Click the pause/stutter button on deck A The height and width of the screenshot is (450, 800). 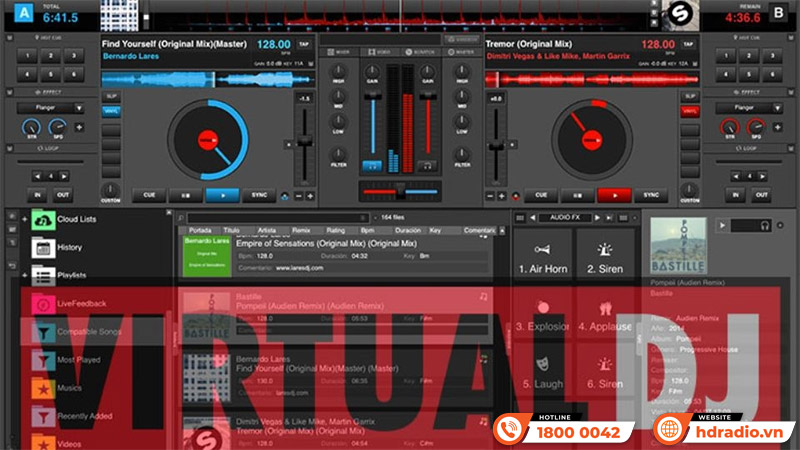pos(186,195)
